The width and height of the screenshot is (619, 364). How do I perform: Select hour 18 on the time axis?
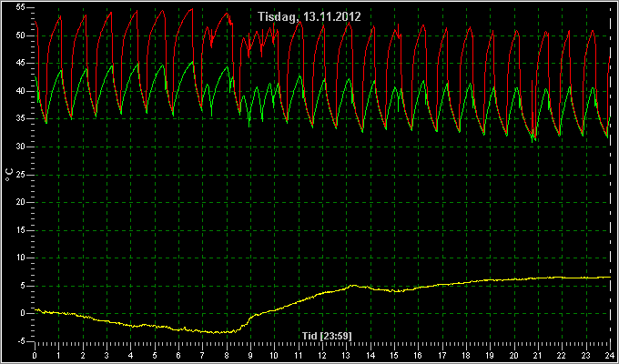(x=466, y=354)
